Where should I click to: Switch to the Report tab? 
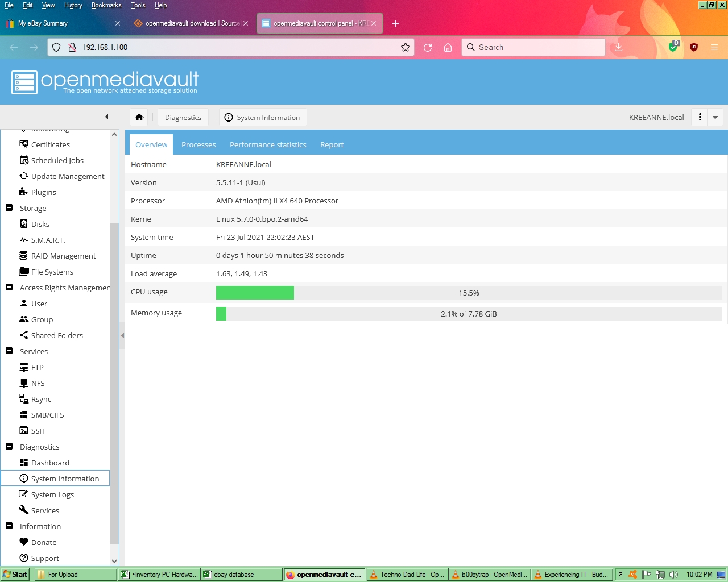click(332, 144)
